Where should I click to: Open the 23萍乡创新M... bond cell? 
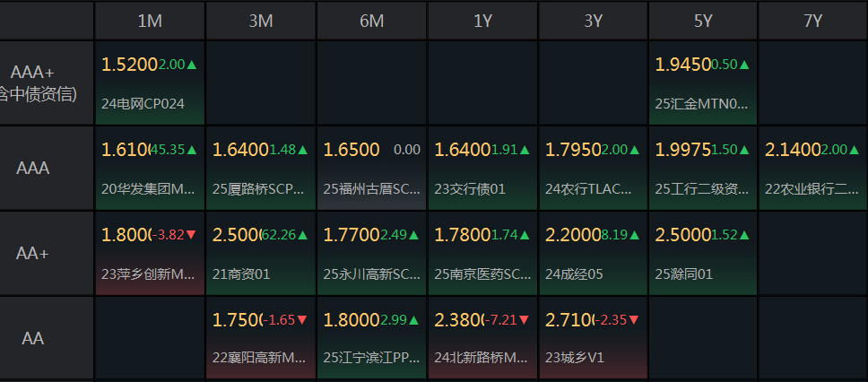pyautogui.click(x=150, y=254)
